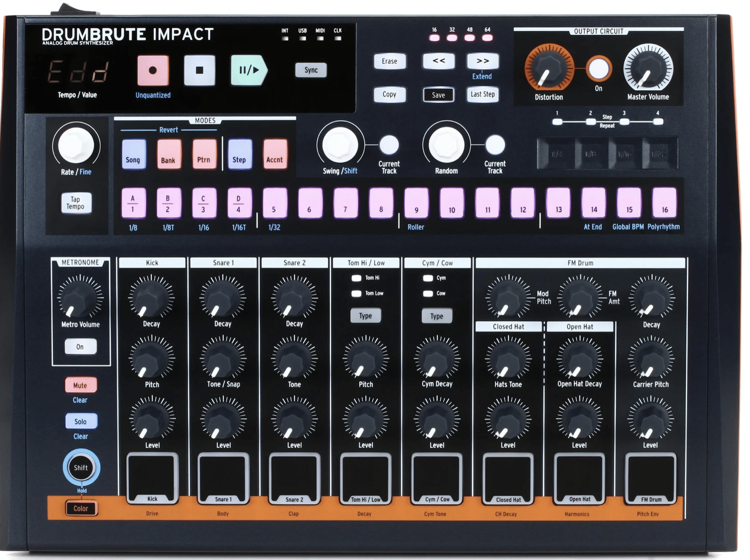Viewport: 750px width, 560px height.
Task: Click the Last Step button
Action: click(x=483, y=94)
